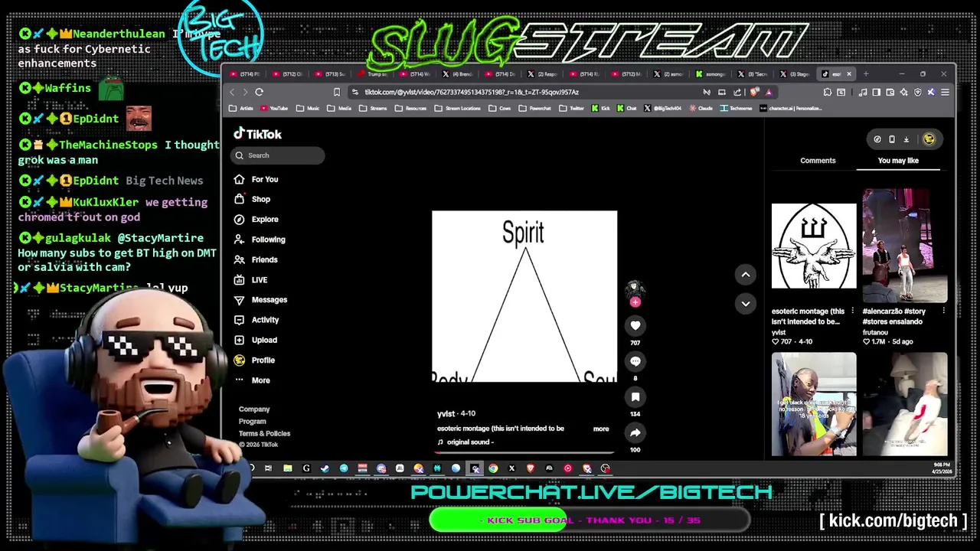The width and height of the screenshot is (980, 551).
Task: Open the yvlst creator name under video
Action: (x=446, y=414)
